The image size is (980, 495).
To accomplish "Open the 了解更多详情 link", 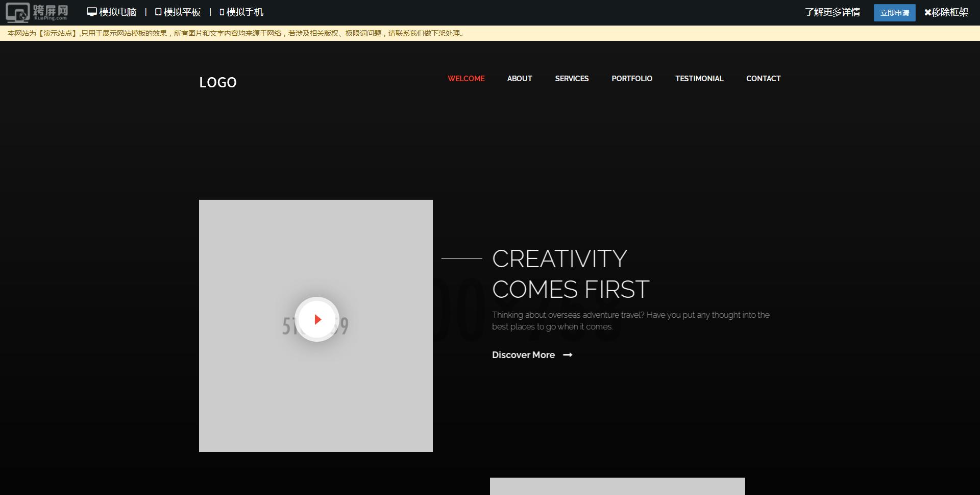I will (832, 12).
